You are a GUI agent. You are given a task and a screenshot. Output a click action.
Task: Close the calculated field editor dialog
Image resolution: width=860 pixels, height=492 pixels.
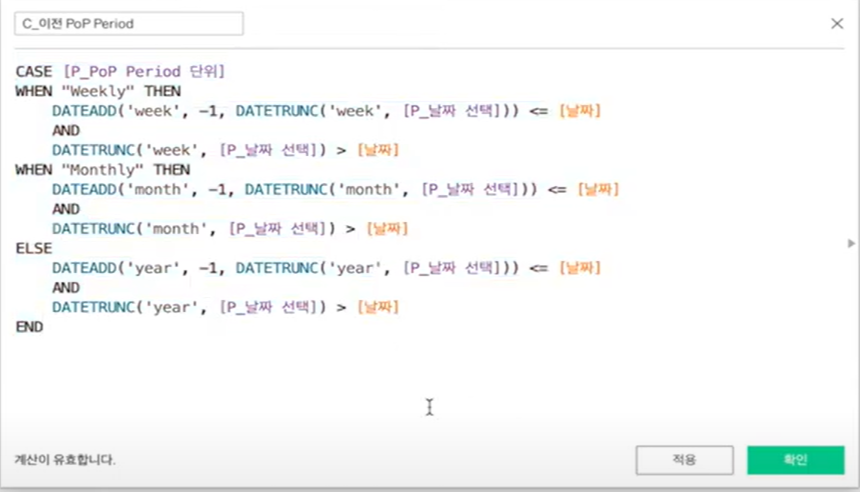click(837, 24)
